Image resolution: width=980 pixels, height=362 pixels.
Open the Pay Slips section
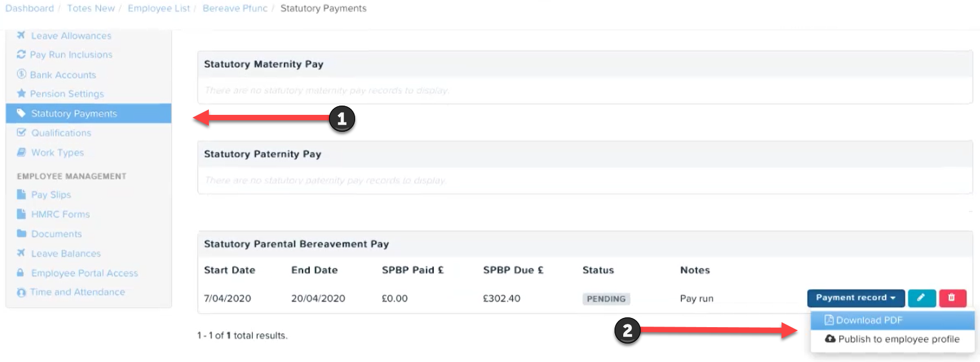tap(51, 194)
